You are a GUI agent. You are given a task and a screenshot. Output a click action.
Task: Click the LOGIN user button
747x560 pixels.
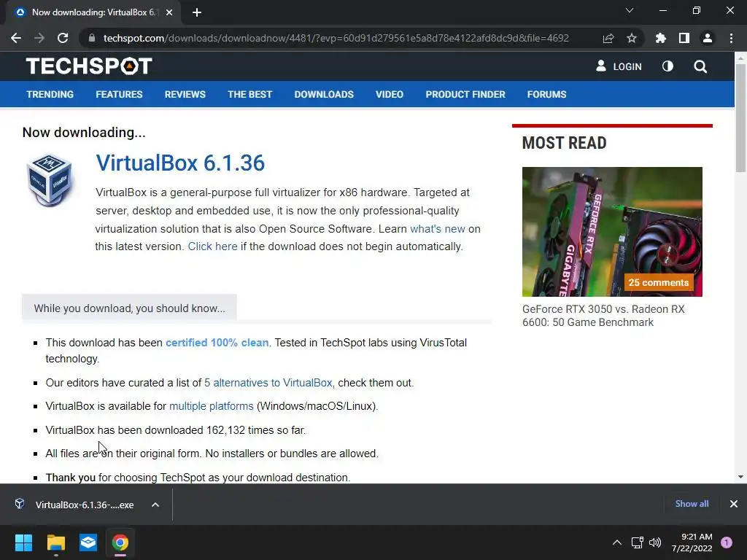click(x=619, y=66)
